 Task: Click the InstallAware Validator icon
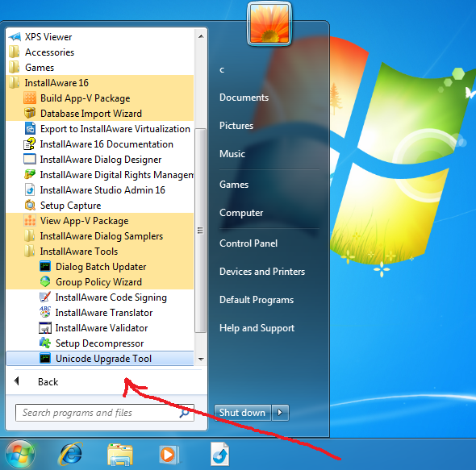pyautogui.click(x=45, y=327)
